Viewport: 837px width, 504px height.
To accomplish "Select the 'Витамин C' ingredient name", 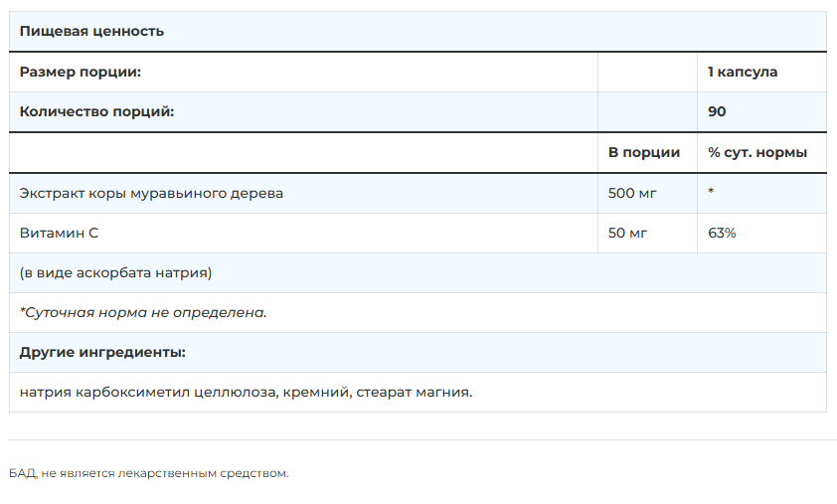I will coord(59,233).
